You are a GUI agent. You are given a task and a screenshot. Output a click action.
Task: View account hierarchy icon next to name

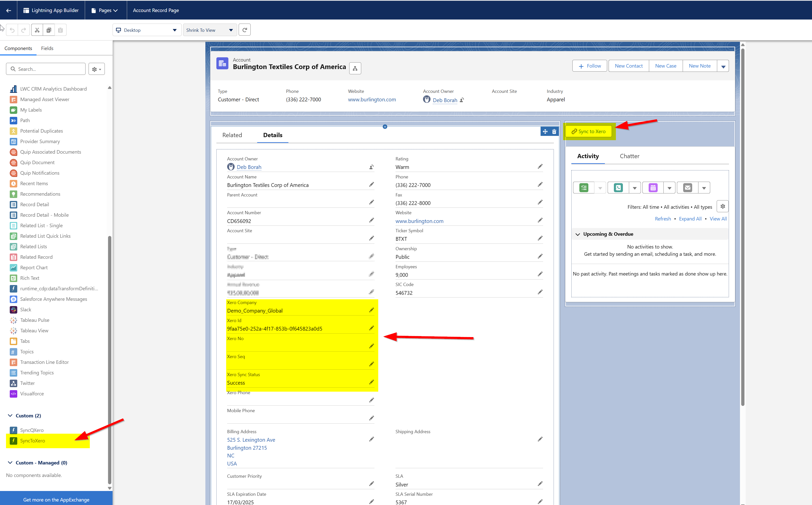(x=355, y=69)
